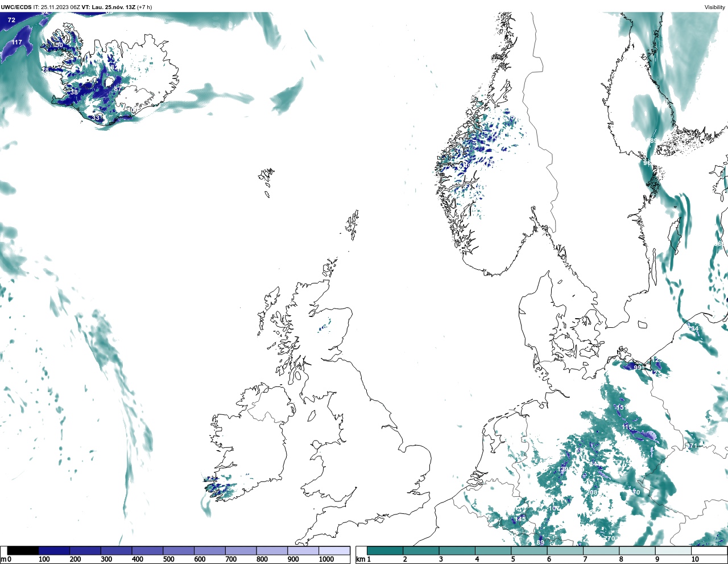728x564 pixels.
Task: Click the '117' visibility value on map
Action: click(x=17, y=42)
